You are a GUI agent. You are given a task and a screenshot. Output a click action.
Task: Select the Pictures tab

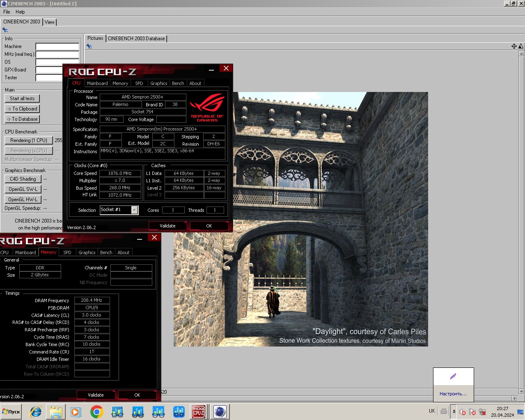[x=95, y=38]
